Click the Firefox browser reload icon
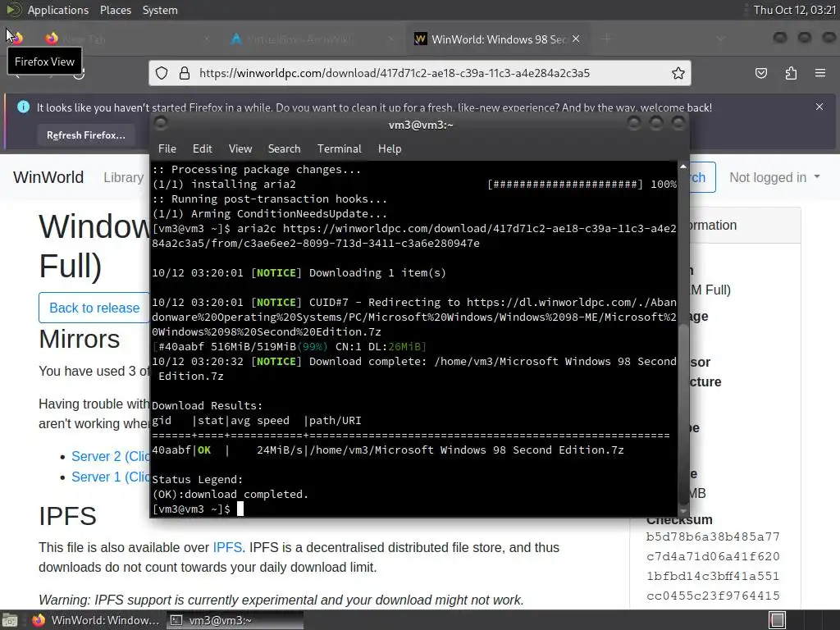This screenshot has width=840, height=630. pos(79,73)
